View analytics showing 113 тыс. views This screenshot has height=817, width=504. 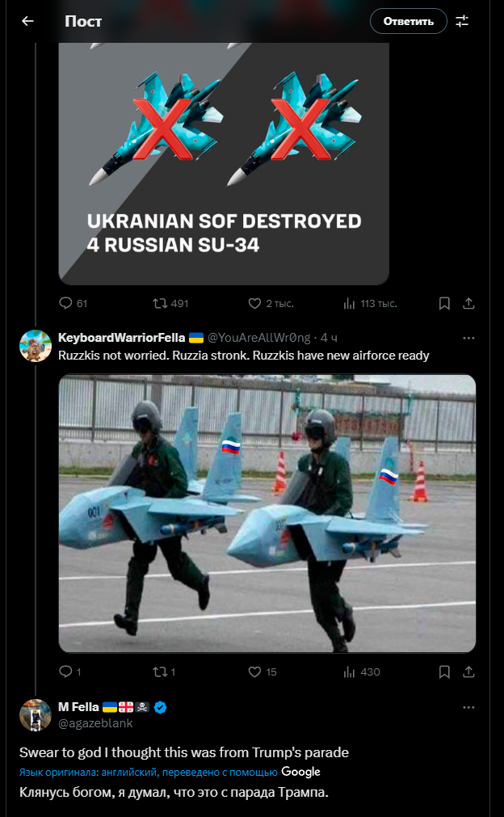point(370,303)
